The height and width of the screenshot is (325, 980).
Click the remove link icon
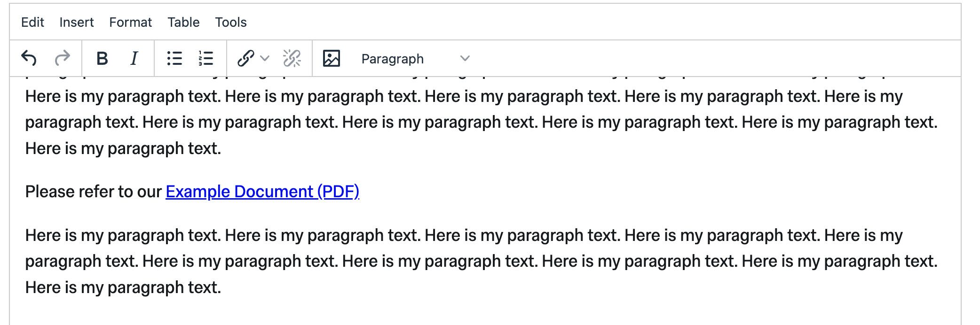point(292,58)
